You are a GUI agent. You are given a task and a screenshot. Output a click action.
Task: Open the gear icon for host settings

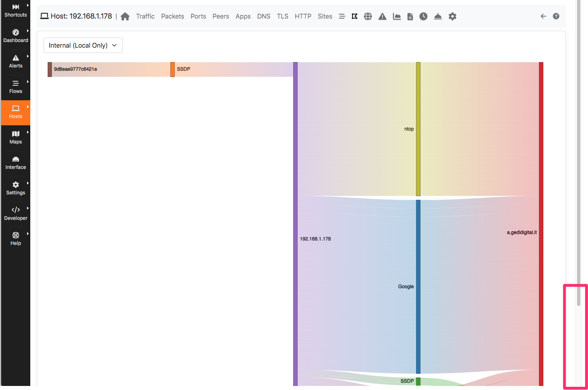coord(452,16)
